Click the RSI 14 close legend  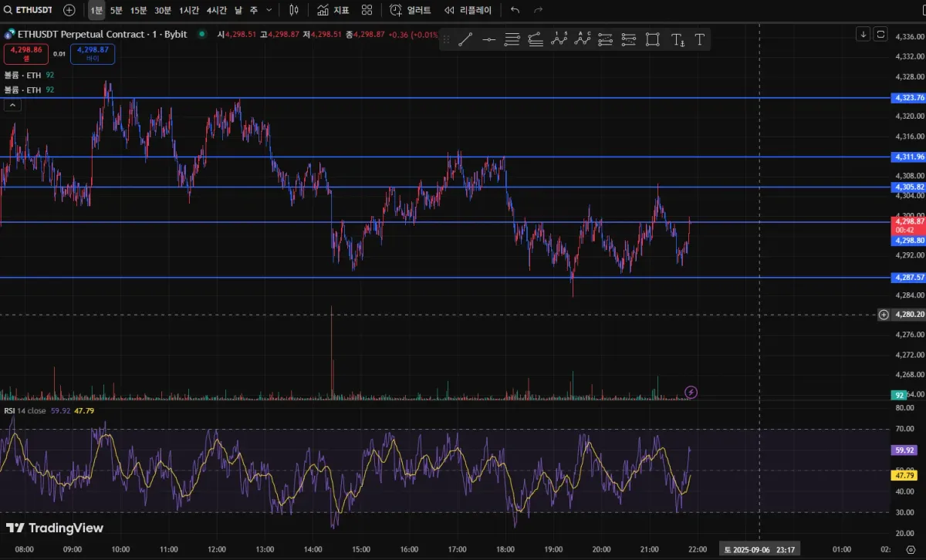tap(25, 410)
